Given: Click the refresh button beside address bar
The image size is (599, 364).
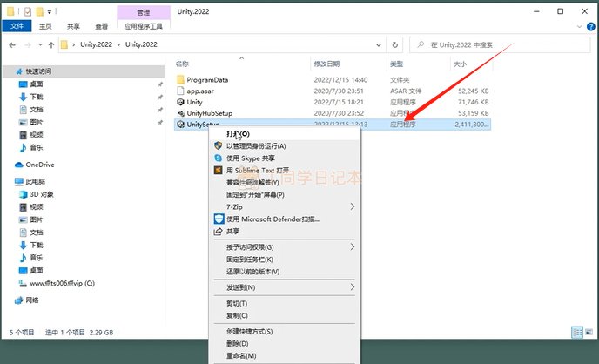Looking at the screenshot, I should pyautogui.click(x=395, y=44).
